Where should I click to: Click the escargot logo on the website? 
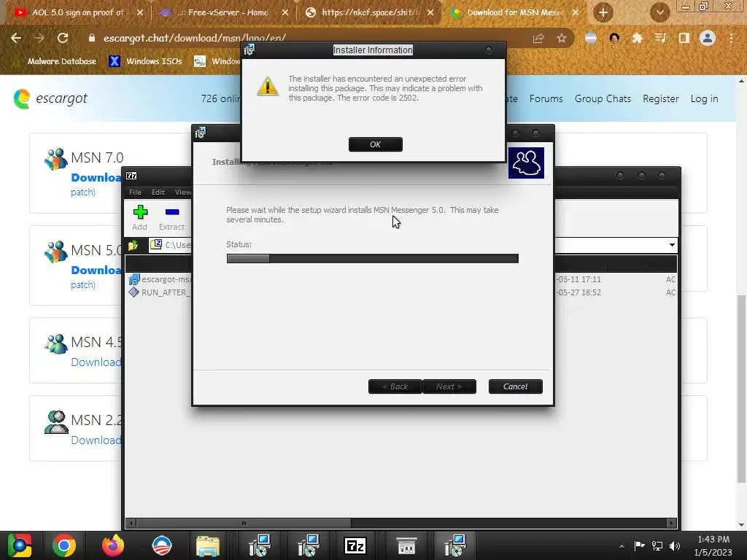pyautogui.click(x=50, y=98)
